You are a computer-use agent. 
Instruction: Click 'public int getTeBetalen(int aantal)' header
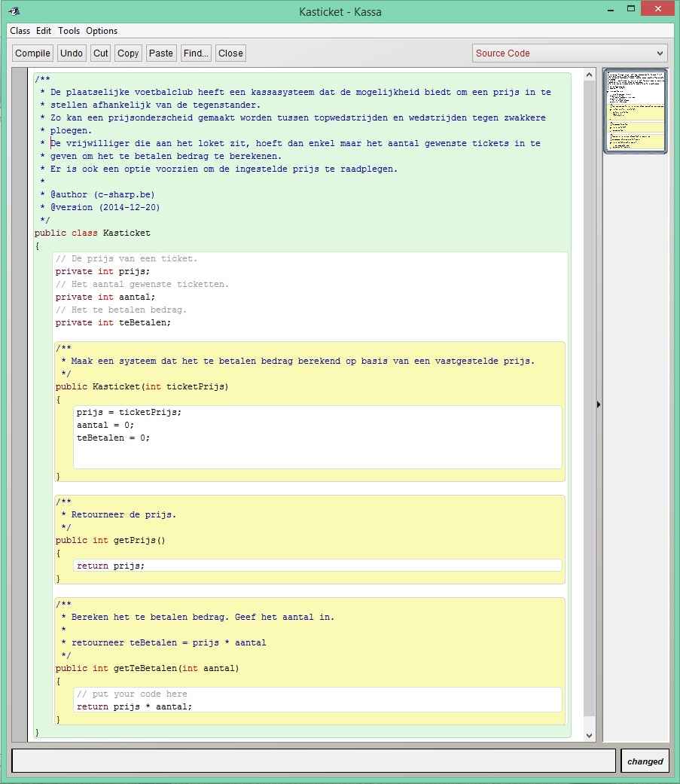[x=148, y=668]
